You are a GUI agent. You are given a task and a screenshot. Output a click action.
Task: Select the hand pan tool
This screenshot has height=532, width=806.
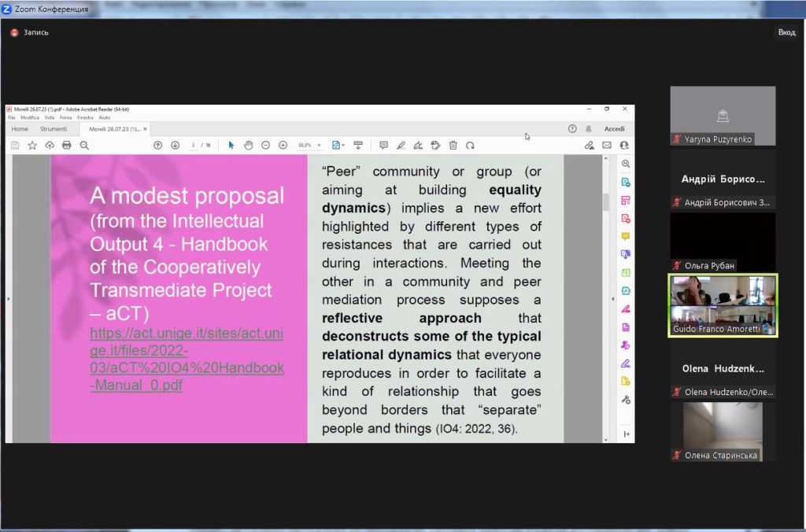248,146
